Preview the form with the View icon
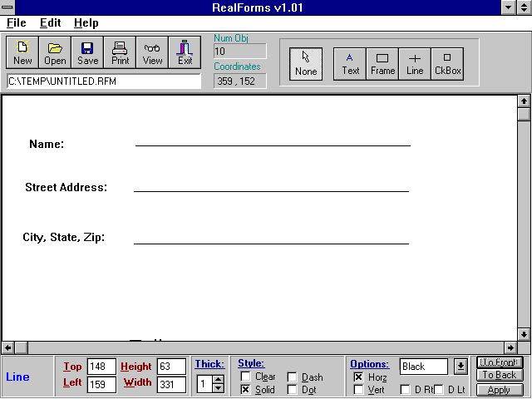This screenshot has width=532, height=399. pos(152,52)
